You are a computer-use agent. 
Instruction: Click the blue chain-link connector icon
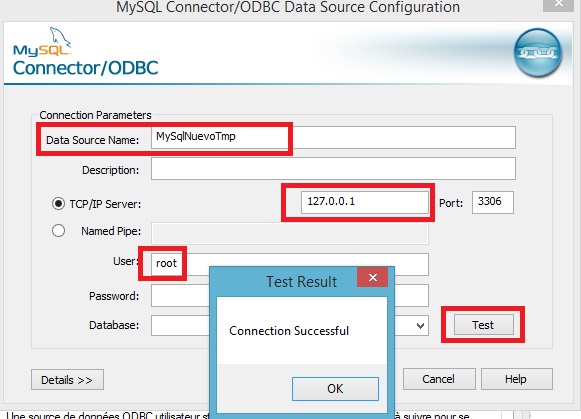coord(537,53)
